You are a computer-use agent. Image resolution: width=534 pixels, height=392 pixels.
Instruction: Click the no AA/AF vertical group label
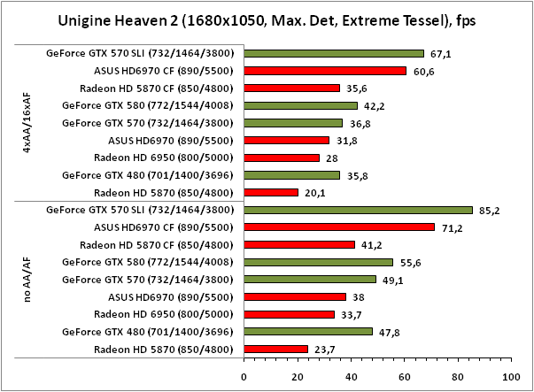point(27,280)
